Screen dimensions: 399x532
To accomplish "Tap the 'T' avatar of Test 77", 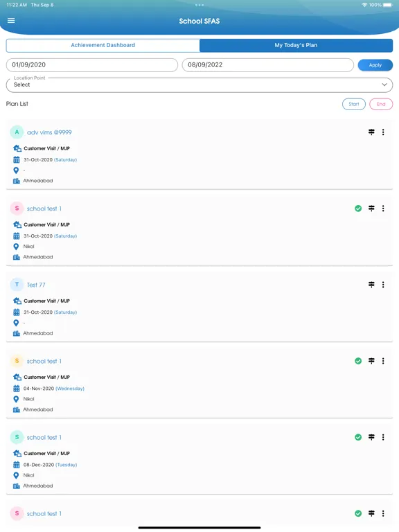I will point(17,284).
